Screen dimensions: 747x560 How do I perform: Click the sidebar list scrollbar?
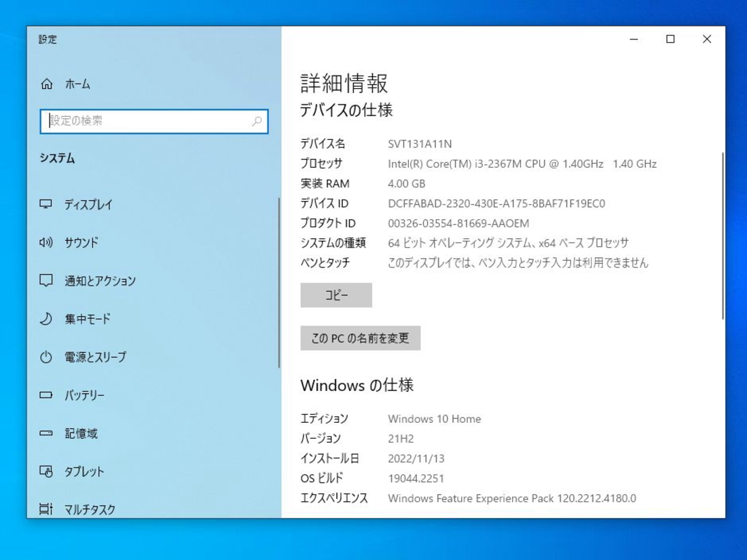click(x=278, y=283)
